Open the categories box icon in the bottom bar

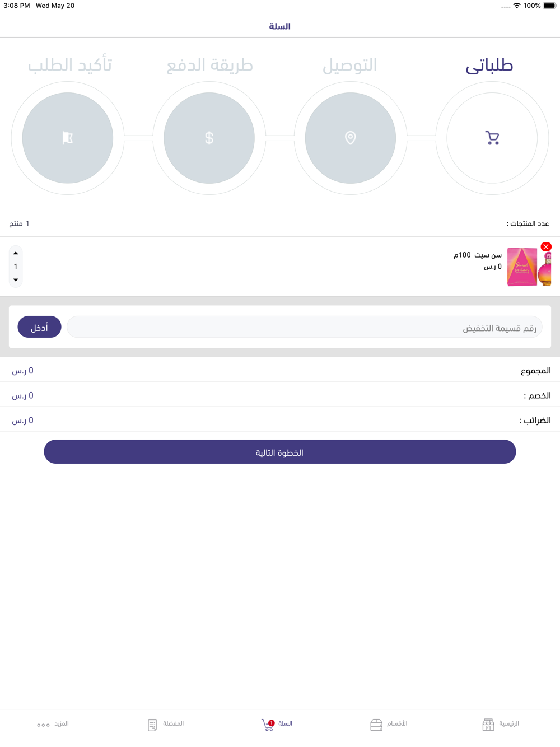coord(376,725)
